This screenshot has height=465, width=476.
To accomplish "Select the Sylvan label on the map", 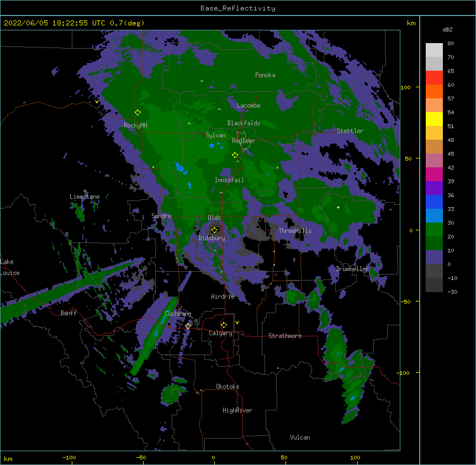I will [x=215, y=135].
